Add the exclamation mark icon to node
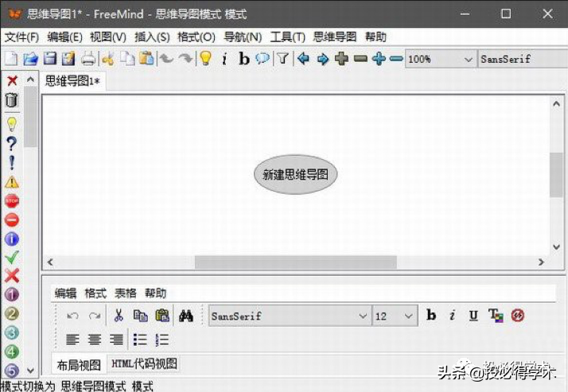Viewport: 568px width, 392px height. [12, 162]
